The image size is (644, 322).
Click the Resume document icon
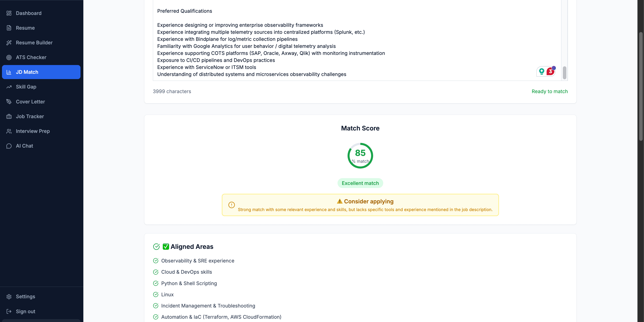click(9, 28)
